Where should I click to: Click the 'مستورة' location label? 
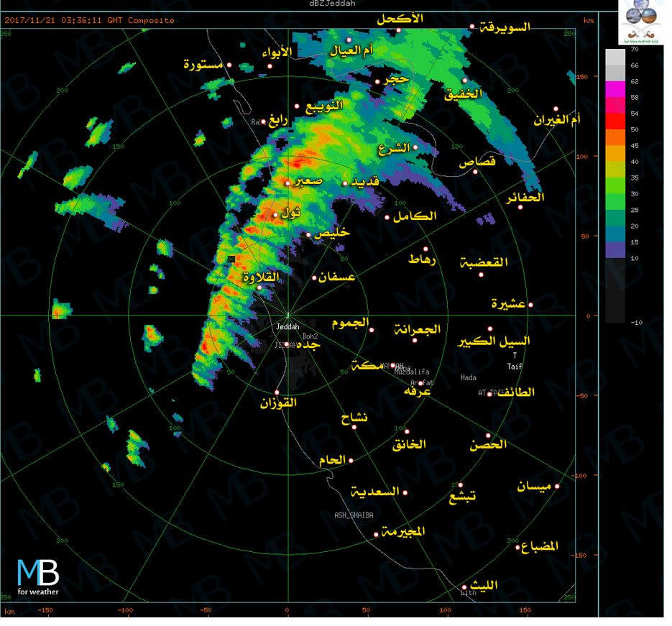(x=203, y=64)
